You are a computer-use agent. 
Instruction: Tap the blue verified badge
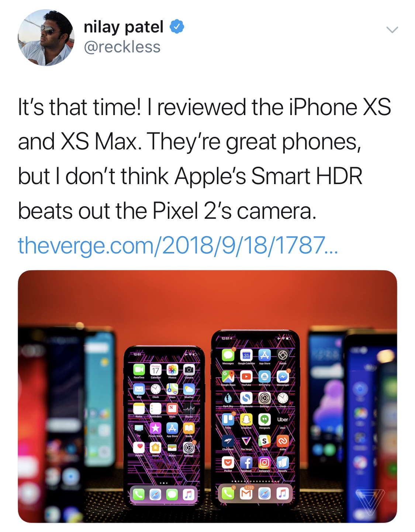(x=177, y=27)
